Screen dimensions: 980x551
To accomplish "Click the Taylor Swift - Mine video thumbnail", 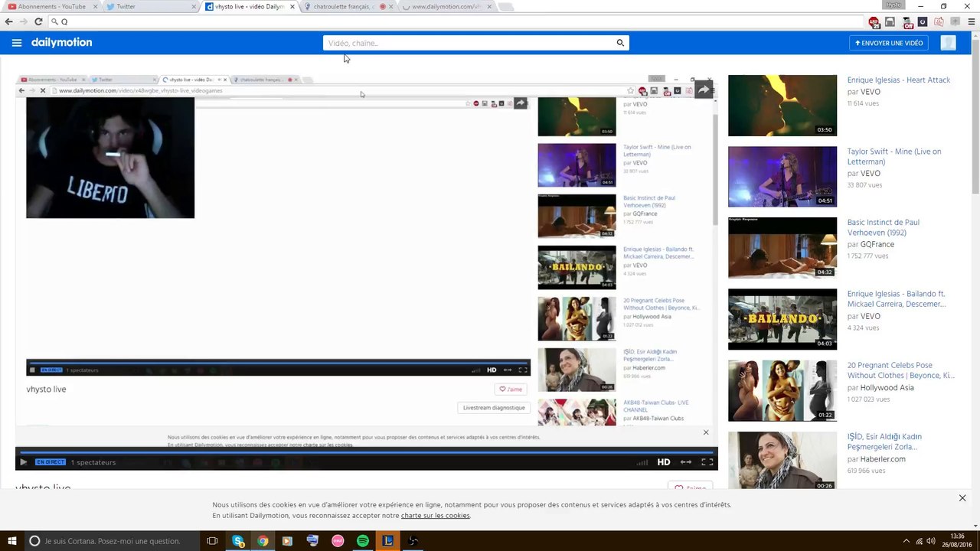I will coord(782,177).
